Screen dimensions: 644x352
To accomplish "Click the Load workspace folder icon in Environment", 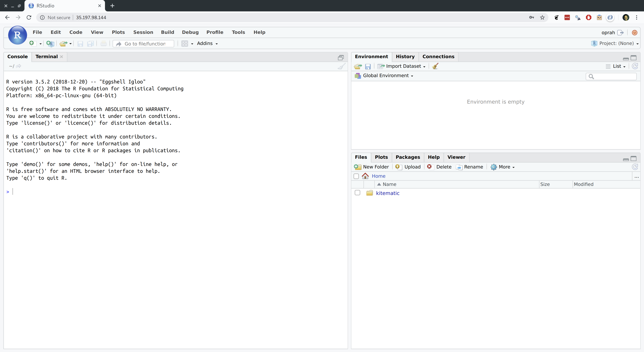I will tap(358, 66).
